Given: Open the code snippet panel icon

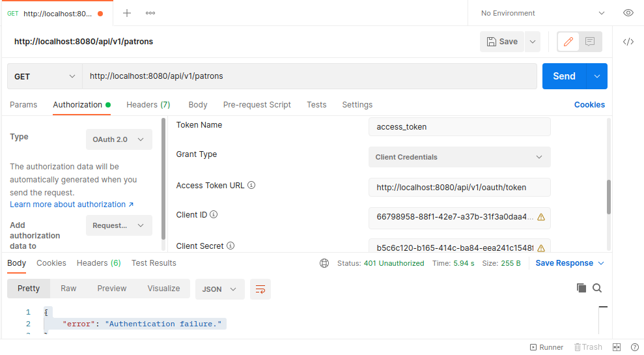Looking at the screenshot, I should 628,42.
